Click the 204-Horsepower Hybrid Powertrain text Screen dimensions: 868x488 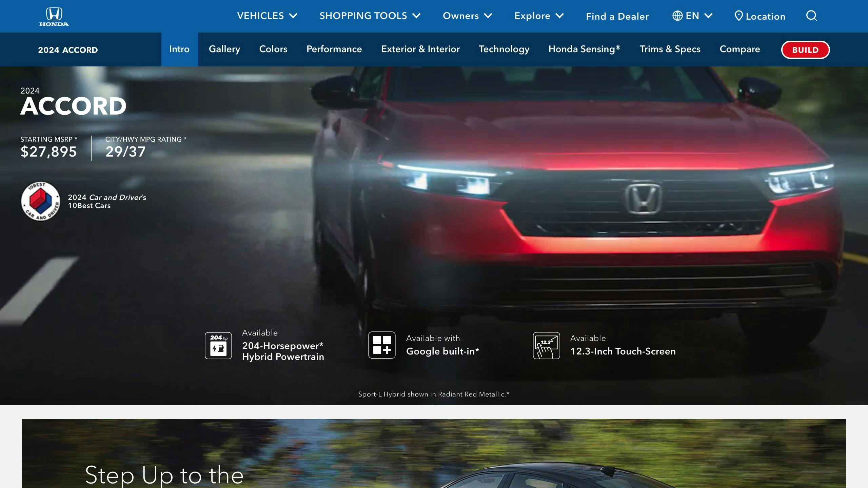coord(283,351)
